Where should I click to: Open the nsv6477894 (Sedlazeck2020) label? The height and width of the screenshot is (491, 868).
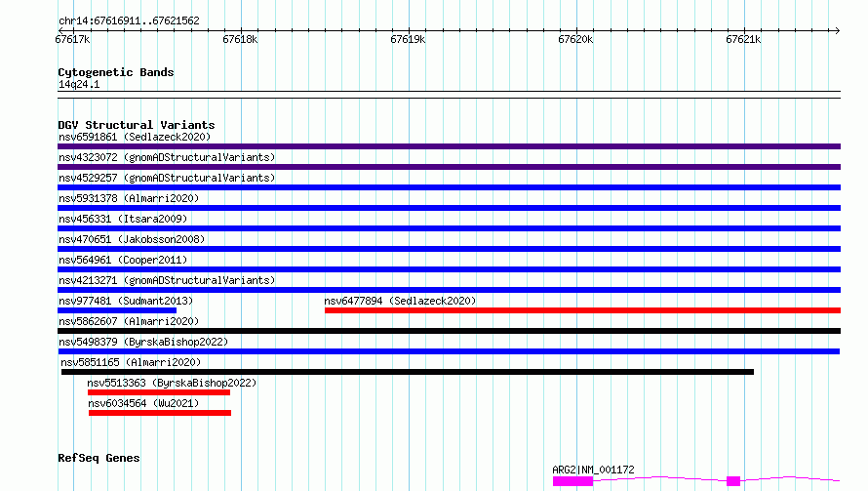400,301
